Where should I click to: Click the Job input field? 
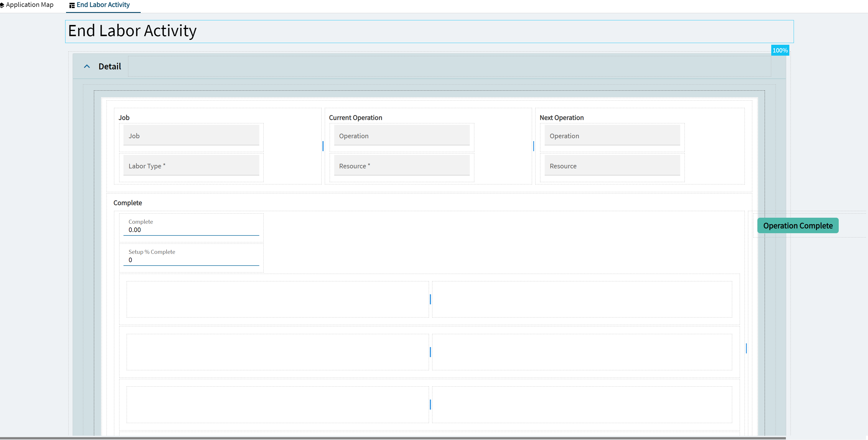[x=191, y=136]
